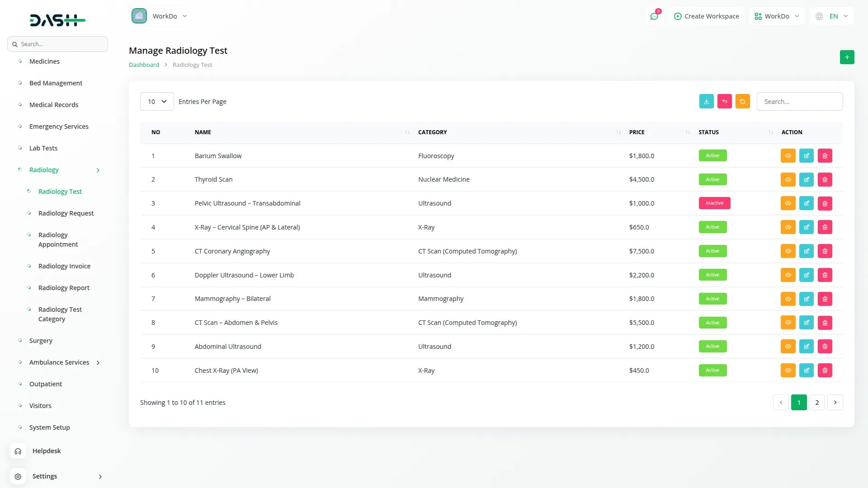Viewport: 868px width, 488px height.
Task: Delete the Barium Swallow test
Action: point(825,156)
